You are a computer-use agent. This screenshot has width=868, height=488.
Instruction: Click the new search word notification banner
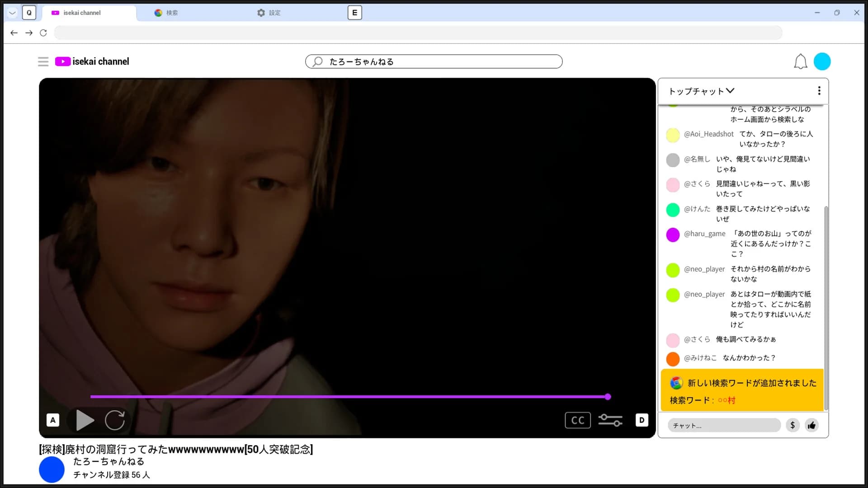tap(742, 390)
